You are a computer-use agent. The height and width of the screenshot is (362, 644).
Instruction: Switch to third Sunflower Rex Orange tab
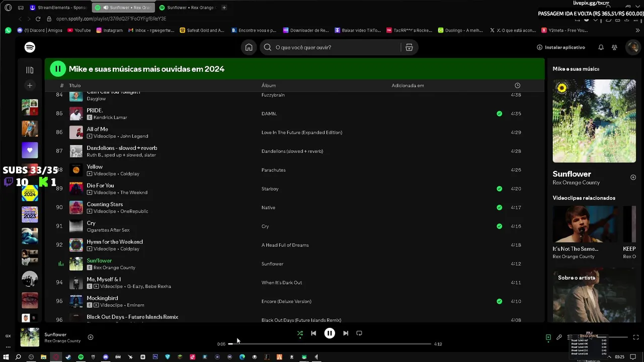(187, 8)
